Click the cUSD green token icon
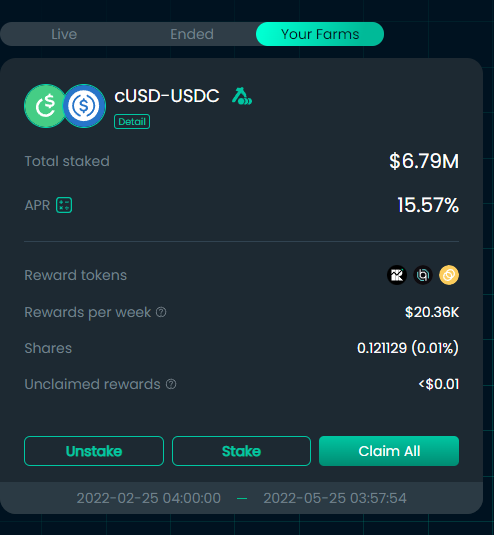 45,106
